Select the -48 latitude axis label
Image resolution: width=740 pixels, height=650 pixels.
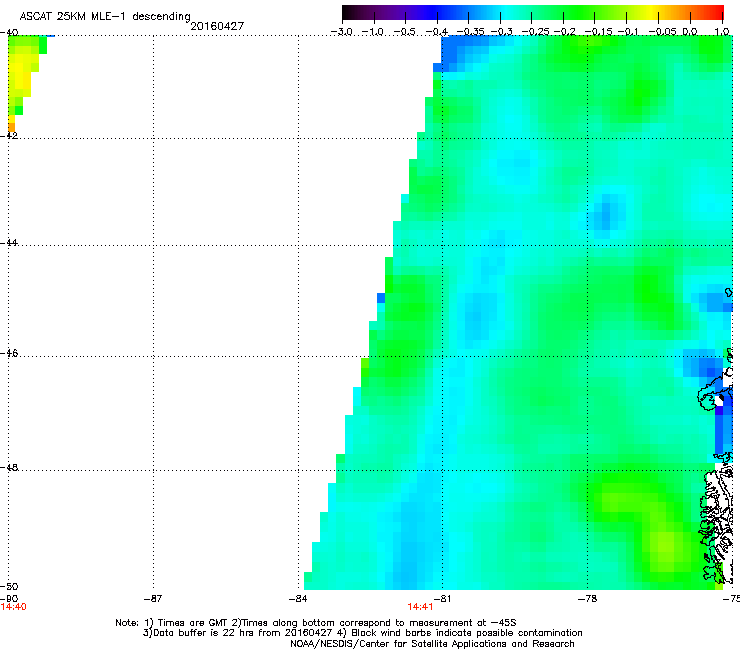click(9, 468)
